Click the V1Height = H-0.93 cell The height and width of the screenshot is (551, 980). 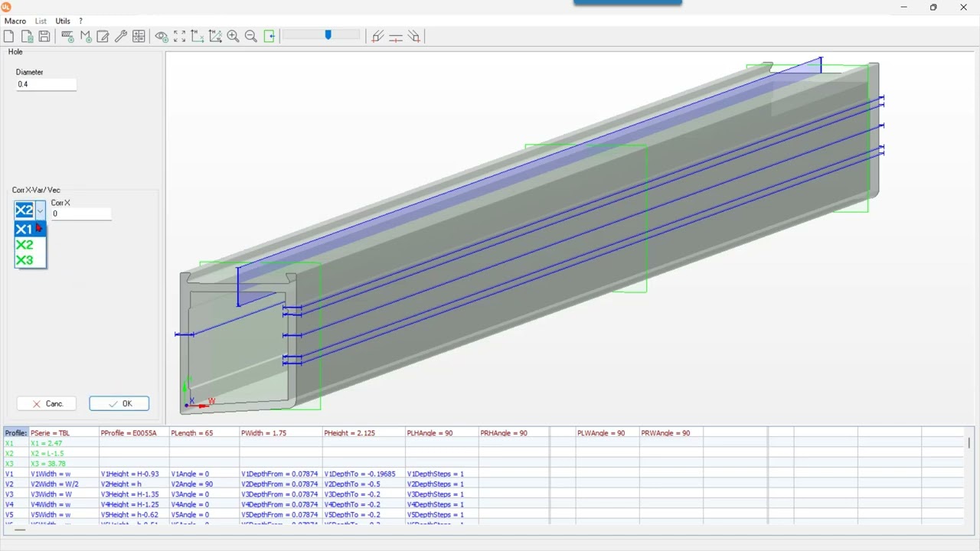click(x=134, y=474)
